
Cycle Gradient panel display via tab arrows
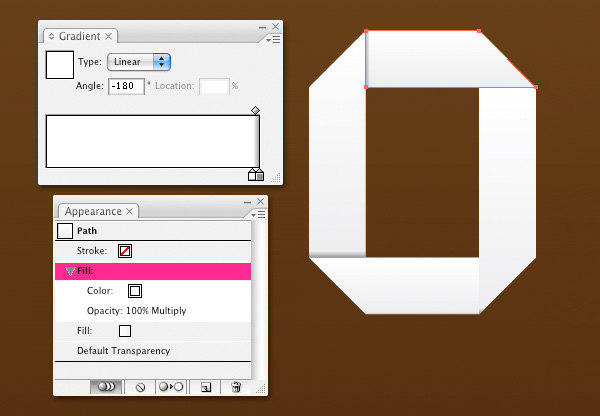(51, 36)
